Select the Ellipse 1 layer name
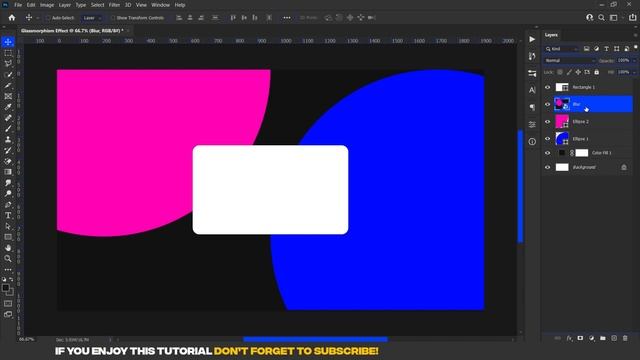The image size is (640, 360). pos(580,139)
